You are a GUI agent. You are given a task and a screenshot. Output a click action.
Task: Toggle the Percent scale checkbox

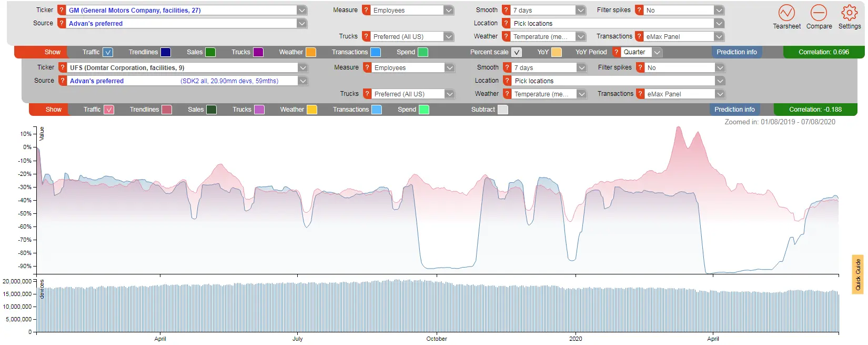click(x=517, y=52)
